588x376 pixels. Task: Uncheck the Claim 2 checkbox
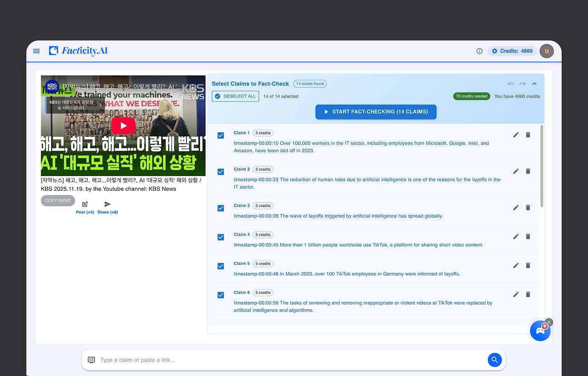(221, 171)
